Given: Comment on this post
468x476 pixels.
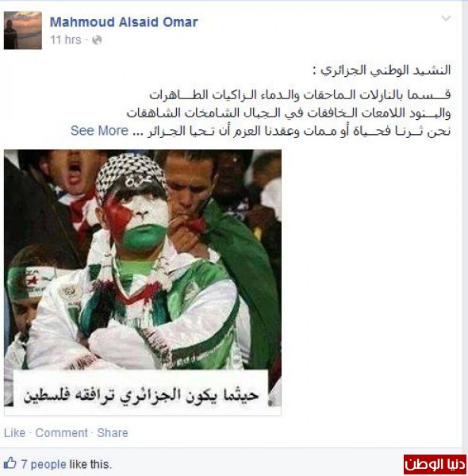Looking at the screenshot, I should point(62,433).
